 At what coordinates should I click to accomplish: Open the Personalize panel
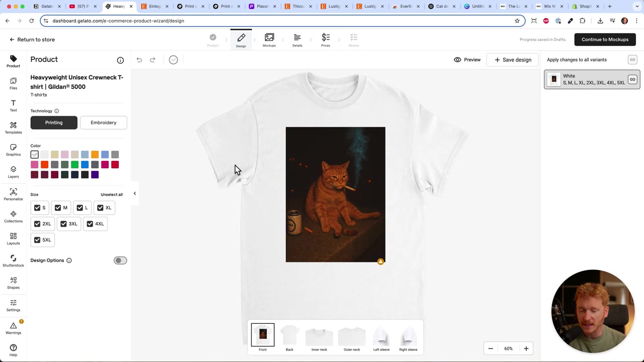(x=13, y=195)
